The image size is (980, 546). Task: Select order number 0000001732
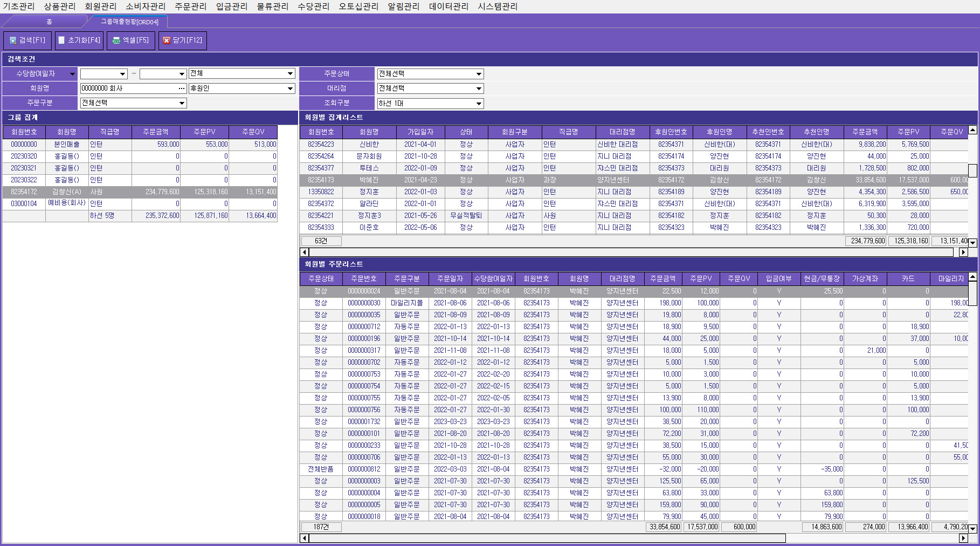coord(364,422)
